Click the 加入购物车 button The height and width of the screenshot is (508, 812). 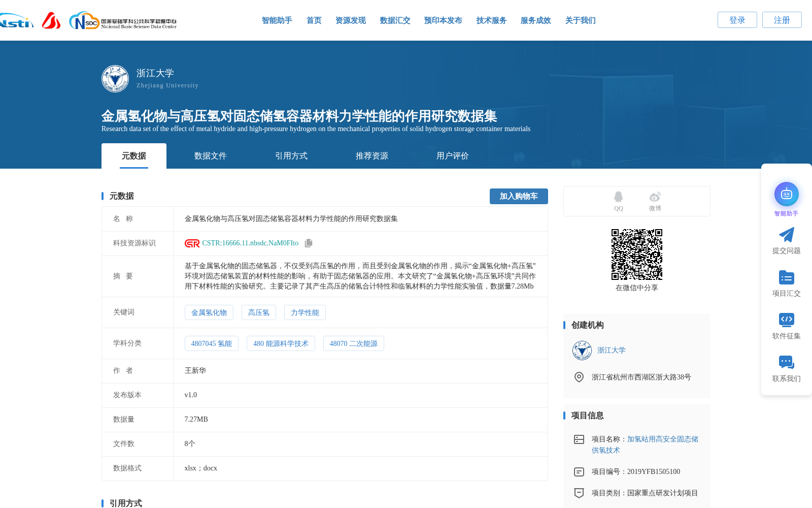coord(519,196)
